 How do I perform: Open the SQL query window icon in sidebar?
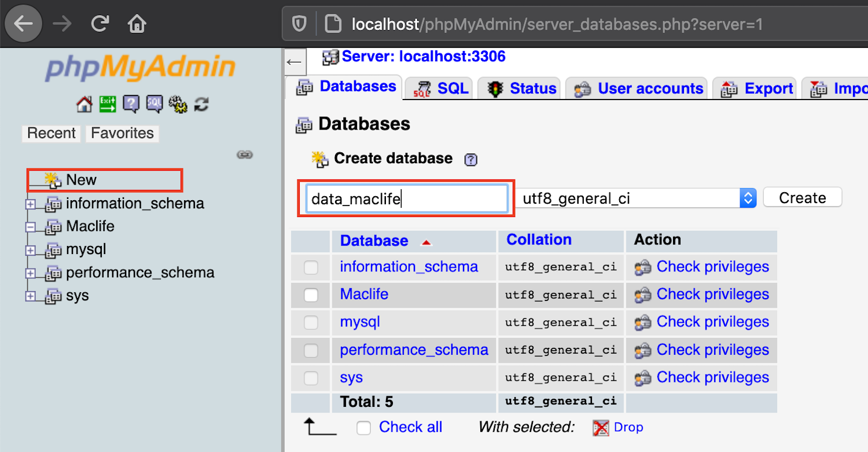pos(155,105)
